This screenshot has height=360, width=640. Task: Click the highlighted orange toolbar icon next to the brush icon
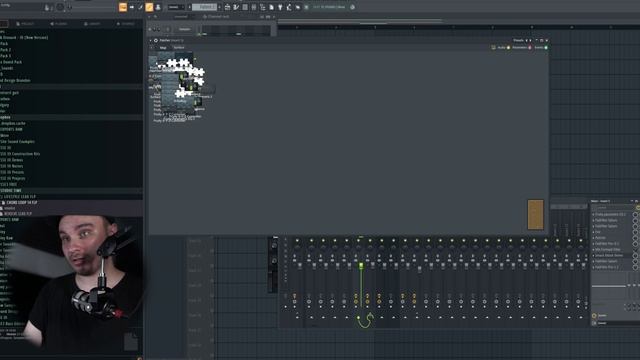coord(149,7)
